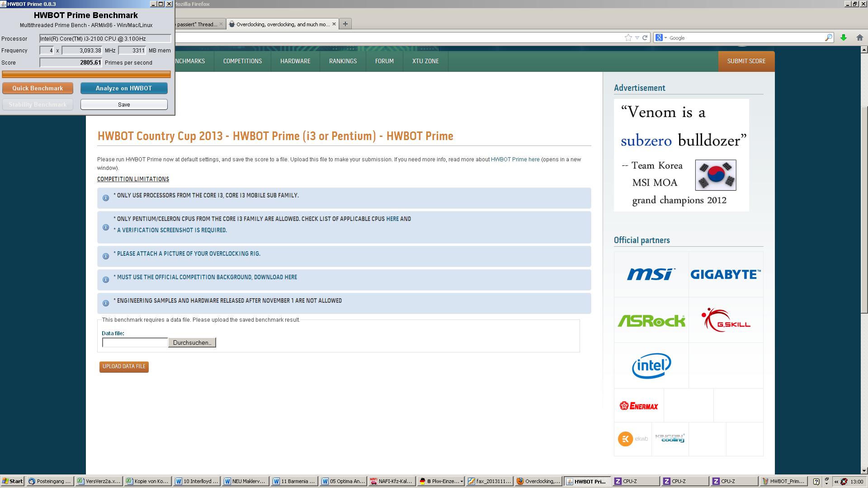Open a new Firefox tab
This screenshot has width=868, height=488.
pos(345,24)
